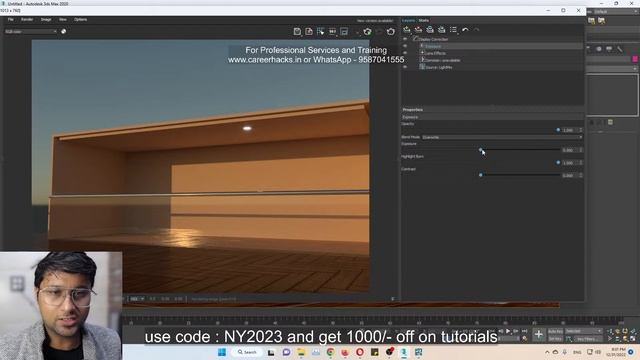640x360 pixels.
Task: Open the layer presets list icon
Action: pos(453,29)
